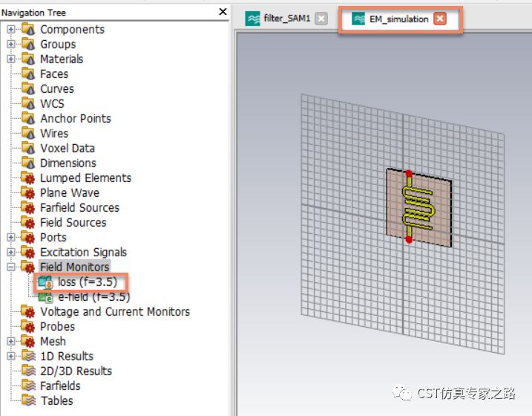Click the Components folder icon
This screenshot has width=532, height=416.
coord(28,29)
